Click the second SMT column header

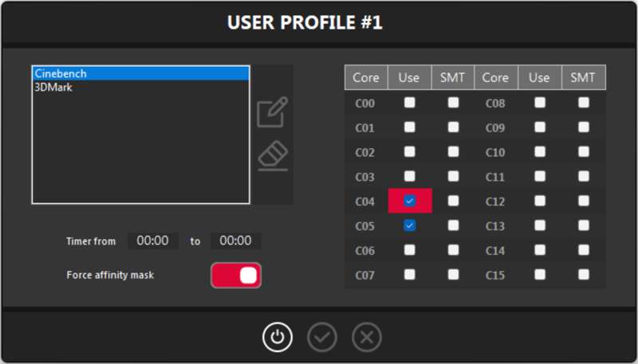584,78
